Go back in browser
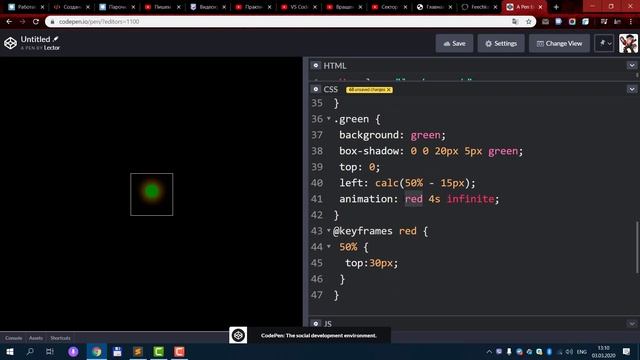 (9, 21)
